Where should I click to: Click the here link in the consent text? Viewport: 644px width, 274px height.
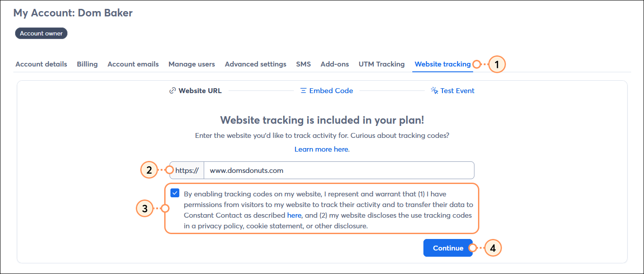coord(294,215)
